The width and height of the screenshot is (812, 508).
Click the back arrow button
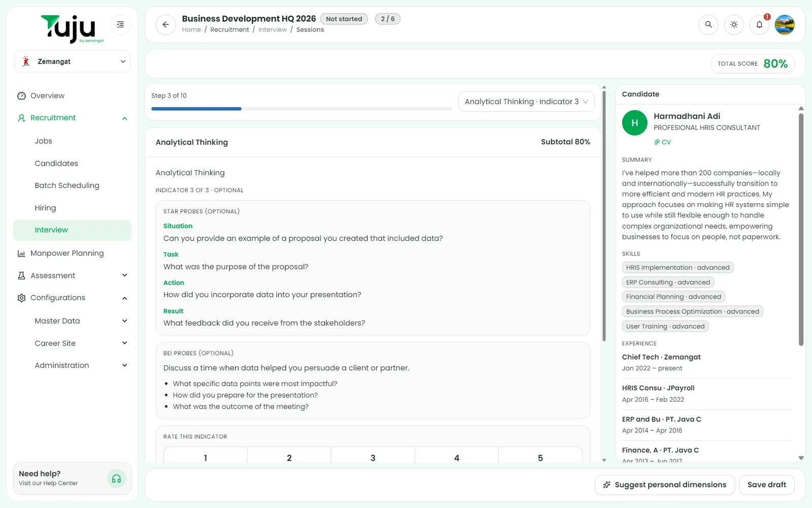(165, 24)
